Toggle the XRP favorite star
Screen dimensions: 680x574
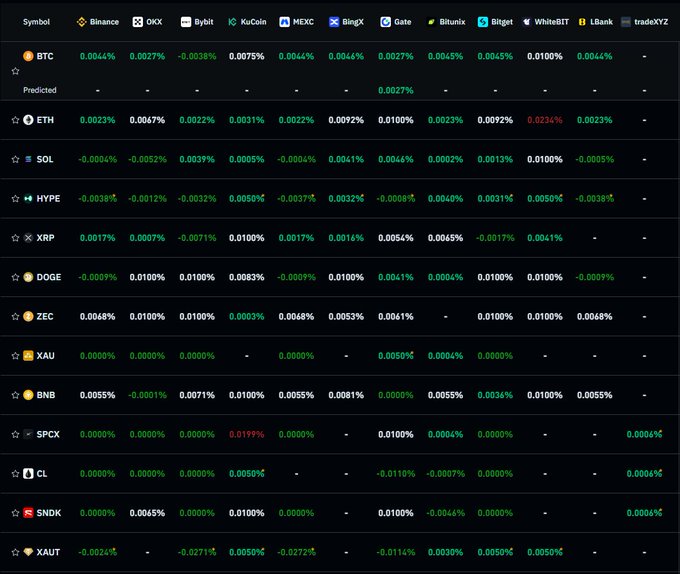click(x=16, y=238)
